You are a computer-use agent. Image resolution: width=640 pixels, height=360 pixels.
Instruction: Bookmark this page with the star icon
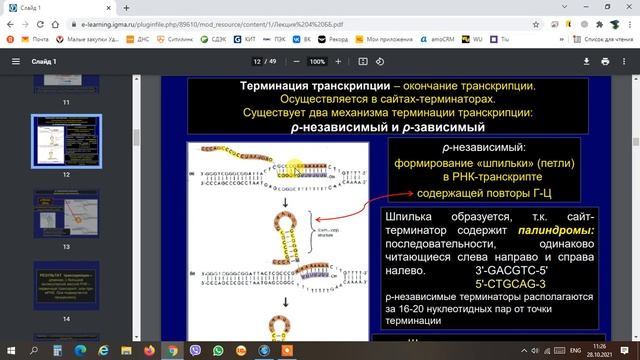click(536, 24)
